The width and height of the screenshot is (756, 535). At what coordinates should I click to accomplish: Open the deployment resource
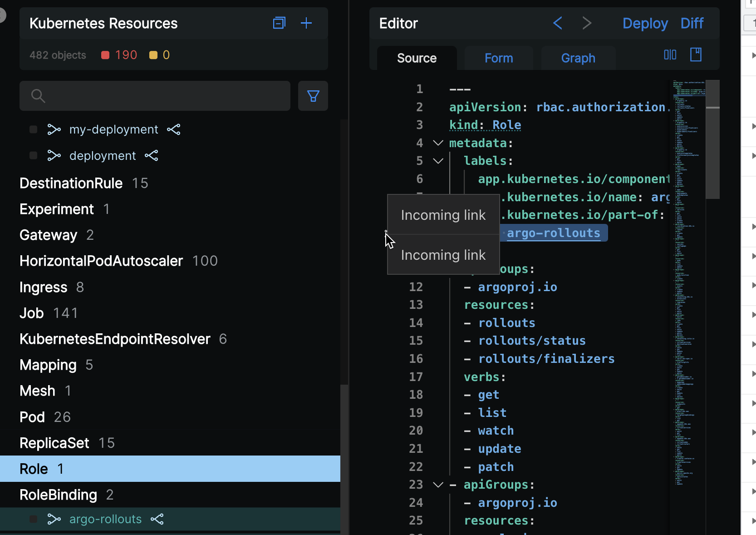[103, 156]
